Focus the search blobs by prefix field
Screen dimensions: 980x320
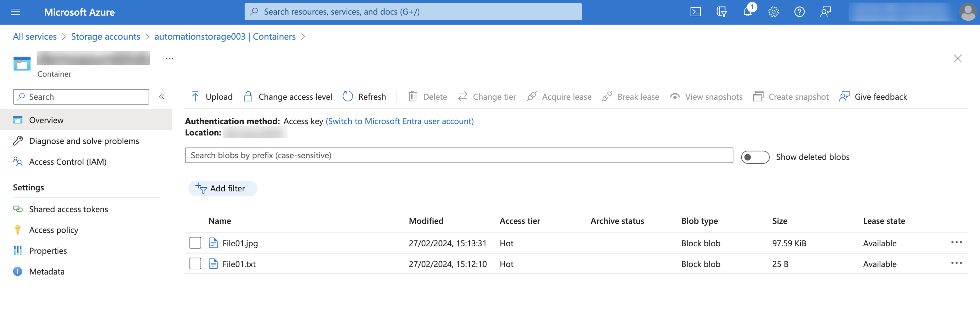pos(459,155)
